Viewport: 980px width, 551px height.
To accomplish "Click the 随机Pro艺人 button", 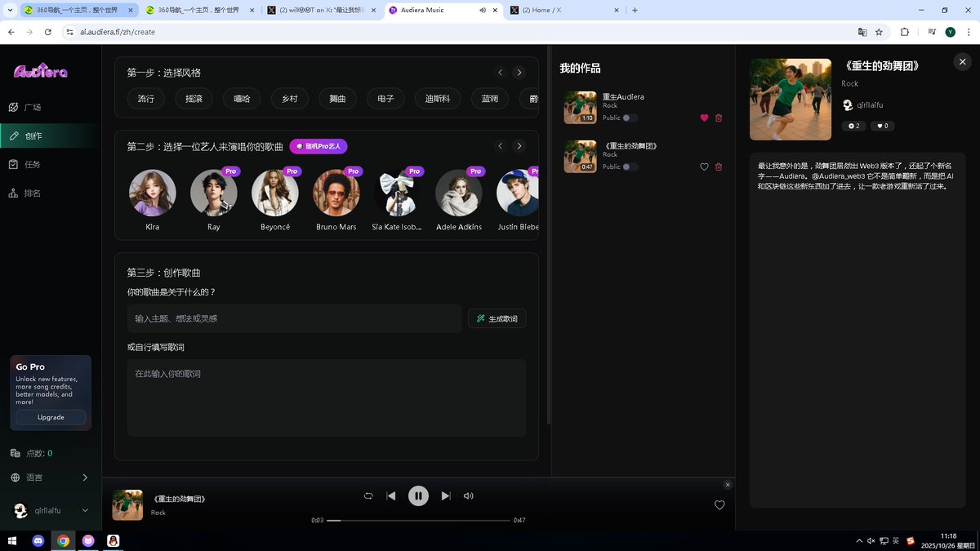I will (x=318, y=146).
